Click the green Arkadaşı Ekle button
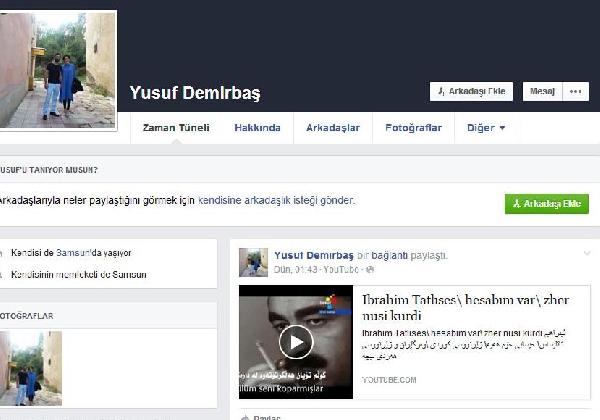This screenshot has width=600, height=420. click(x=547, y=204)
